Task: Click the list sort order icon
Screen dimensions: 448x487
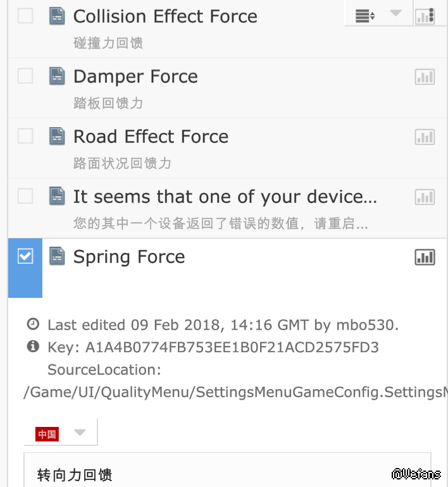Action: (x=365, y=16)
